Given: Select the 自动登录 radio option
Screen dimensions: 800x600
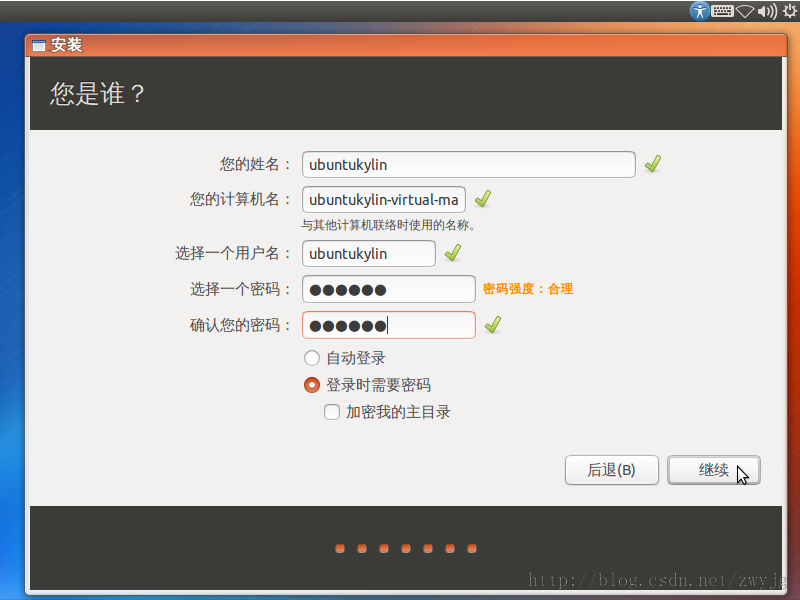Looking at the screenshot, I should (x=312, y=358).
